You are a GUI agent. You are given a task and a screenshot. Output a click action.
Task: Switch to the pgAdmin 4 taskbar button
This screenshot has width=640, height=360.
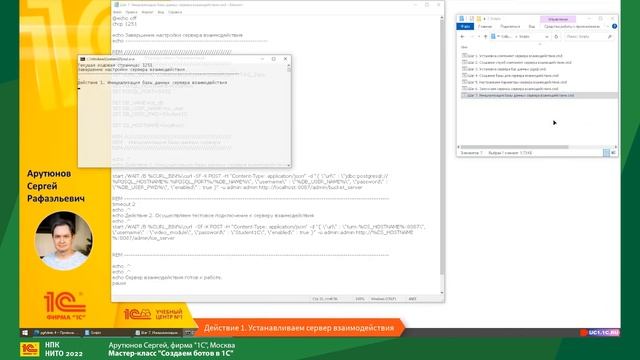tap(57, 333)
